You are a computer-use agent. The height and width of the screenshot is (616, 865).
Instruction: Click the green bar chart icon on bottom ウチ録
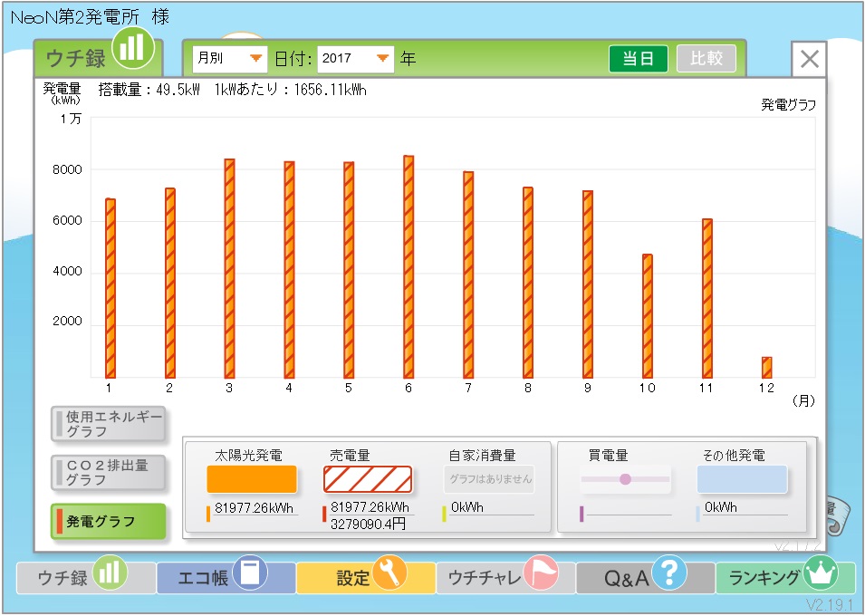pos(110,573)
